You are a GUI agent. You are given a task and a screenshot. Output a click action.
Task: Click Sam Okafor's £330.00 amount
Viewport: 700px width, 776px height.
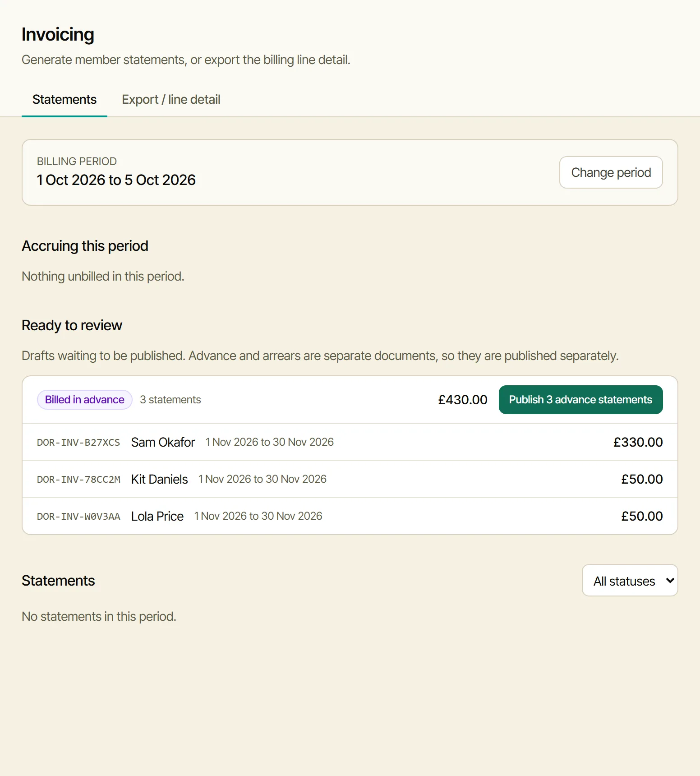tap(638, 442)
